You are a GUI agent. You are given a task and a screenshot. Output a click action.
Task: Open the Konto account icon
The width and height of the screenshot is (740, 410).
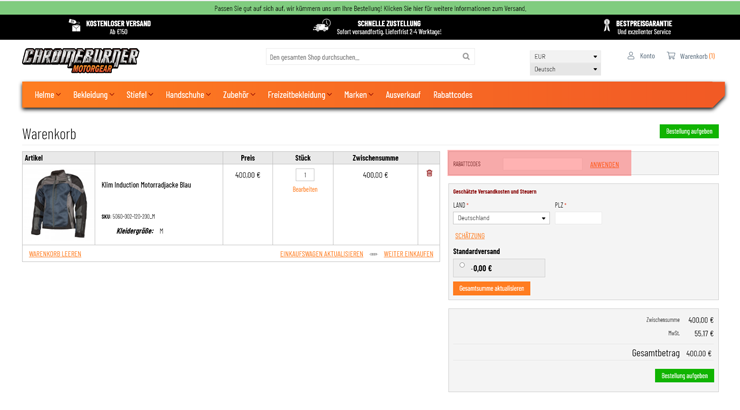click(x=631, y=56)
